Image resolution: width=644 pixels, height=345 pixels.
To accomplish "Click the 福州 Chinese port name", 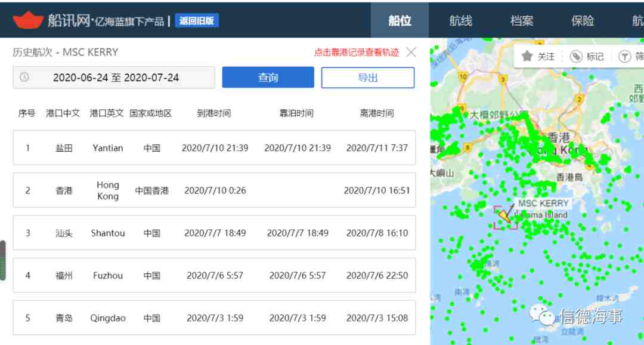I will (64, 276).
